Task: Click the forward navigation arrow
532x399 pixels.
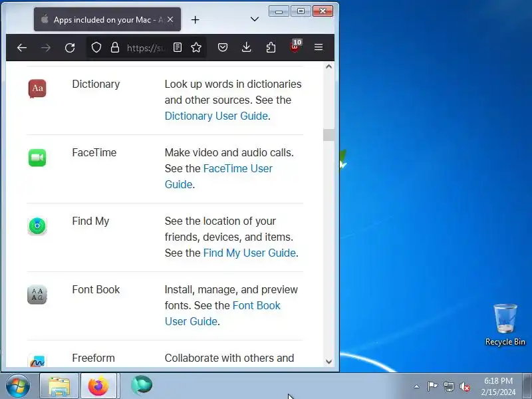Action: (x=46, y=48)
